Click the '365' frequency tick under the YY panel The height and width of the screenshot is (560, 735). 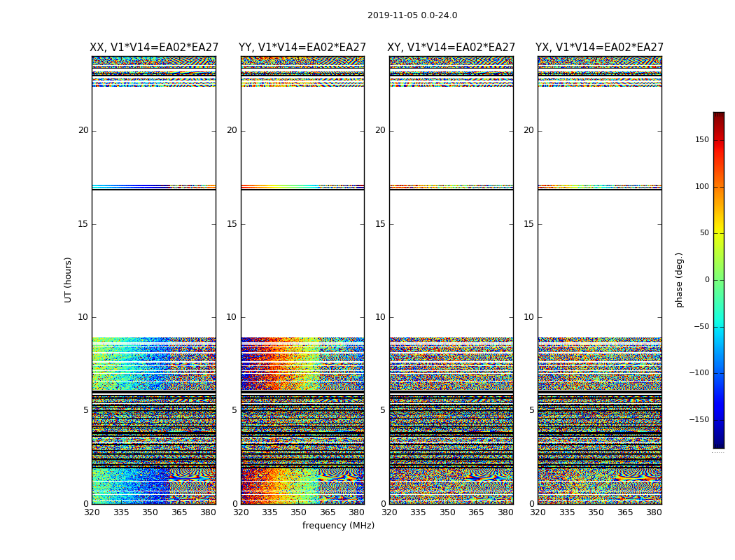(x=328, y=512)
